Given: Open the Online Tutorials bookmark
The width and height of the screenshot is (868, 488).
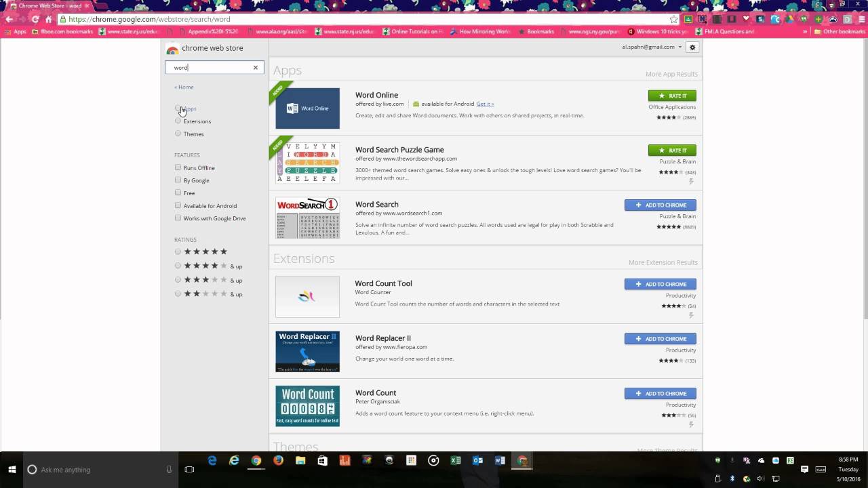Looking at the screenshot, I should tap(412, 31).
